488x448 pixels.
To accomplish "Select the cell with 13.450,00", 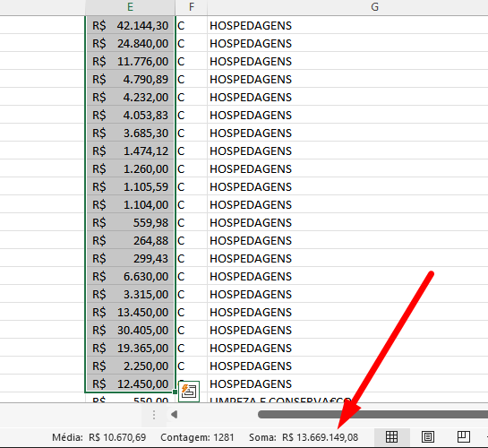I will coord(131,313).
